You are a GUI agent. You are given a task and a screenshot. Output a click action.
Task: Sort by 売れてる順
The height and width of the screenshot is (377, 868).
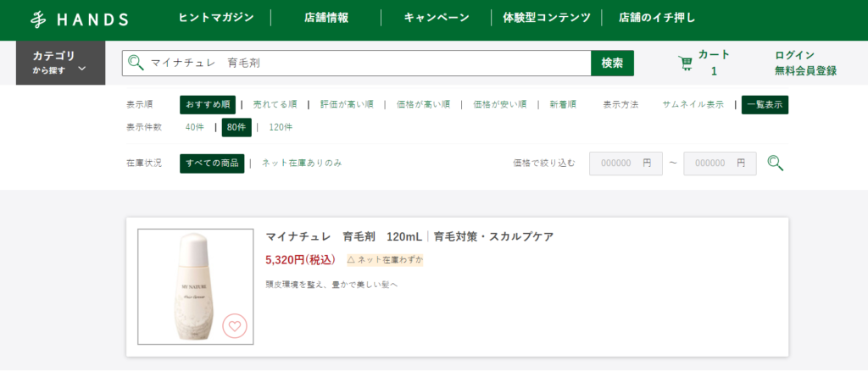[275, 105]
